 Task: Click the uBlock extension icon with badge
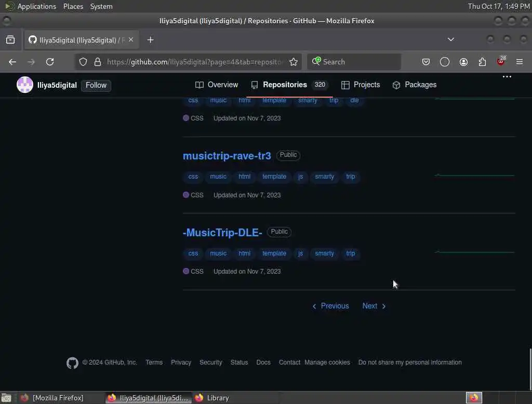pos(501,61)
